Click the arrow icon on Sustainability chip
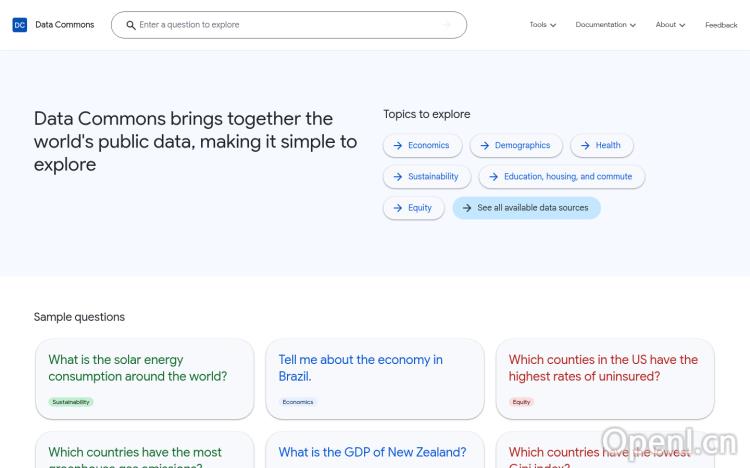750x468 pixels. pyautogui.click(x=398, y=177)
